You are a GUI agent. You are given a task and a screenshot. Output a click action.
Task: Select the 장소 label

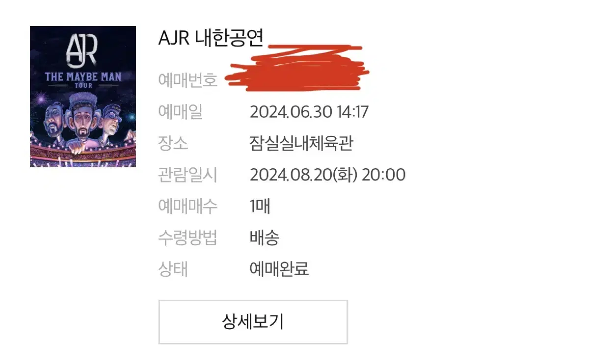(x=173, y=143)
